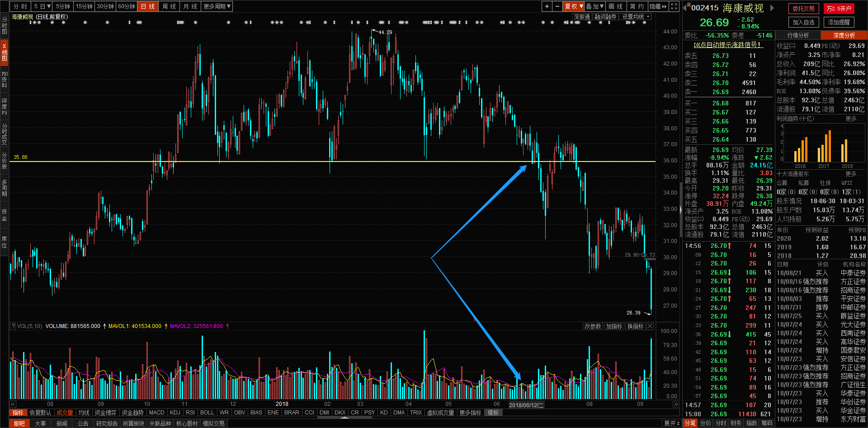Open the 更多周期 dropdown

[x=217, y=6]
